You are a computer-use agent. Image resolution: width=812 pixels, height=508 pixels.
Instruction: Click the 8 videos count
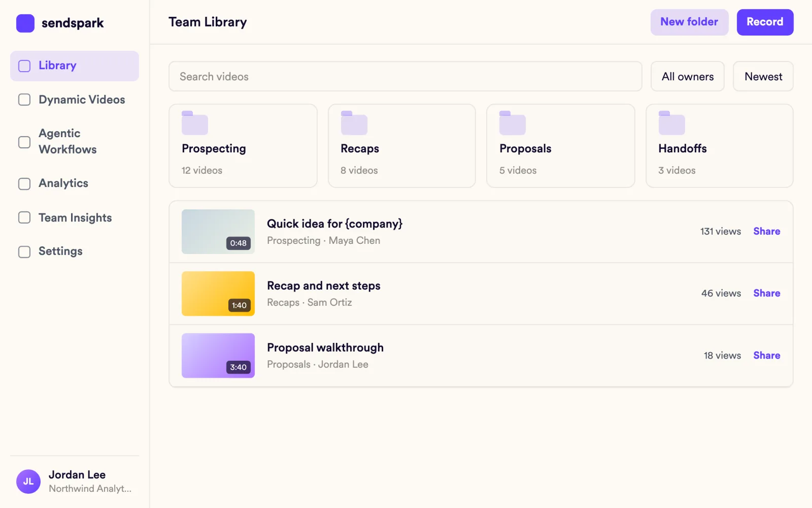[359, 170]
